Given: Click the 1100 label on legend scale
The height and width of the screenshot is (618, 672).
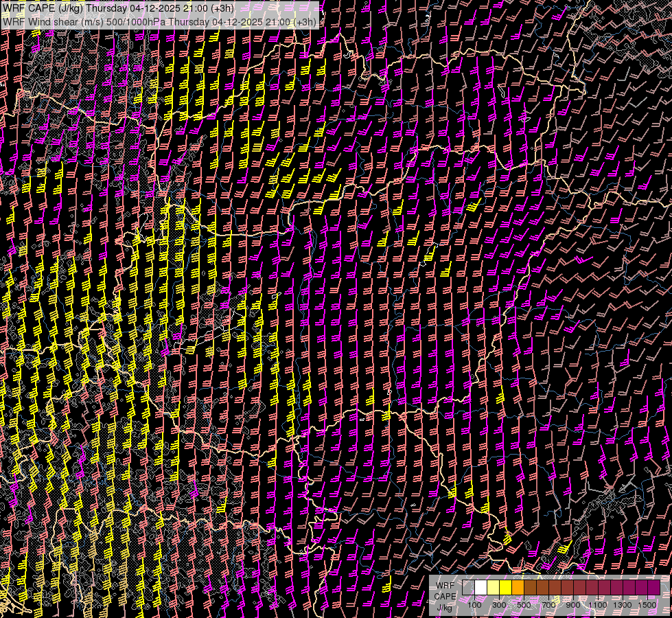Looking at the screenshot, I should pos(597,605).
